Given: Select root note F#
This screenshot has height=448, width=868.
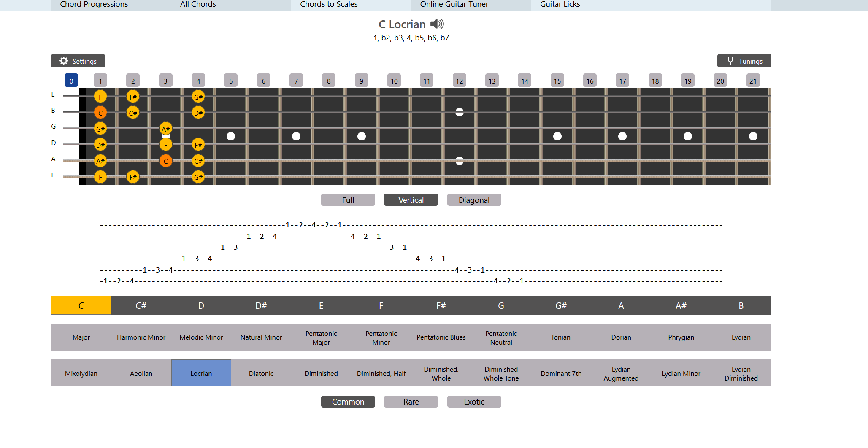Looking at the screenshot, I should pyautogui.click(x=441, y=305).
